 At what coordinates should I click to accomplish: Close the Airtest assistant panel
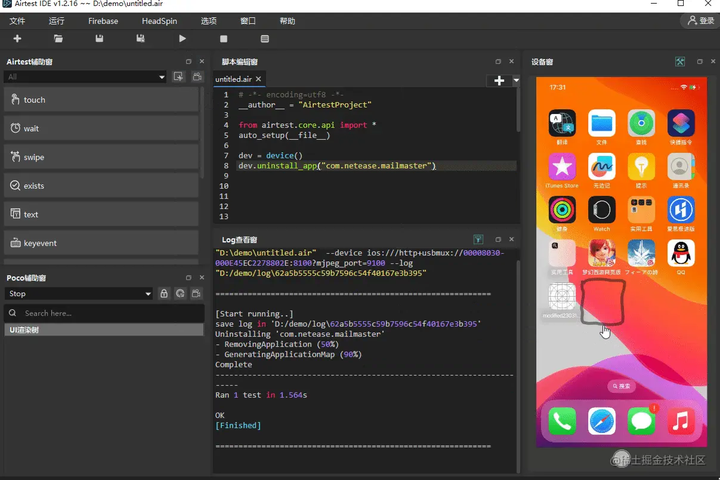[x=202, y=62]
